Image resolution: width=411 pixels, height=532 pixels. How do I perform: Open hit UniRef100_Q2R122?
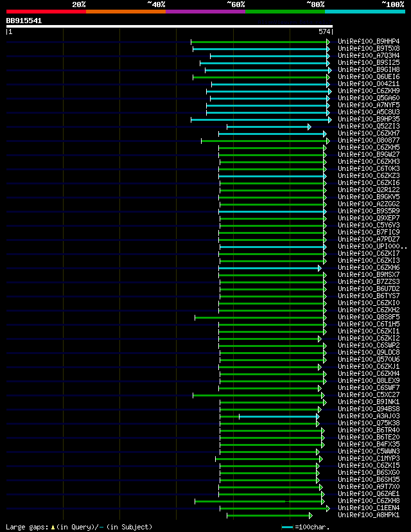click(x=369, y=190)
